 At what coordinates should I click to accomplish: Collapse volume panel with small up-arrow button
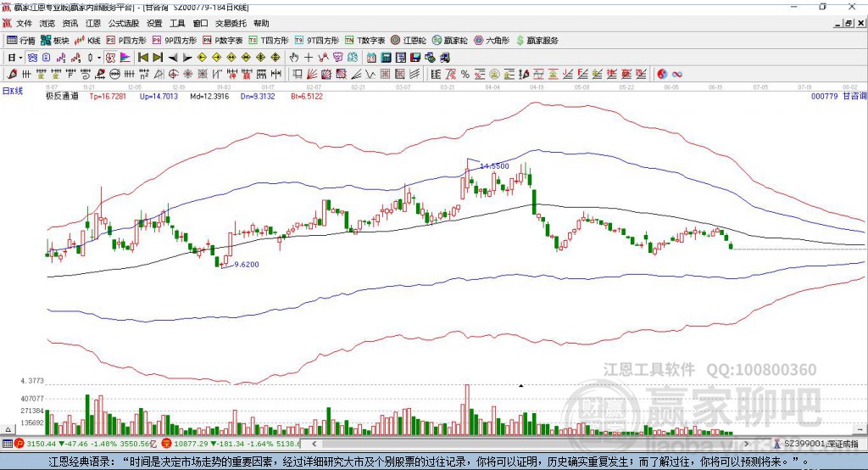point(8,429)
